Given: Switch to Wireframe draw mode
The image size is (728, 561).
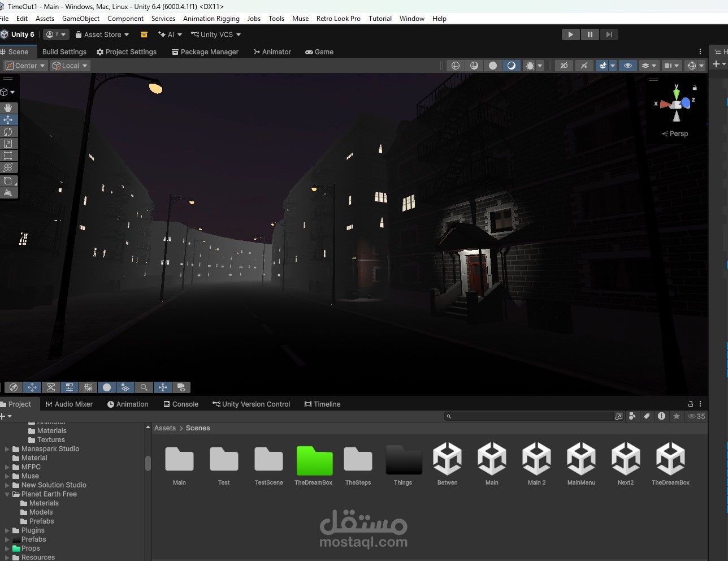Looking at the screenshot, I should (456, 66).
